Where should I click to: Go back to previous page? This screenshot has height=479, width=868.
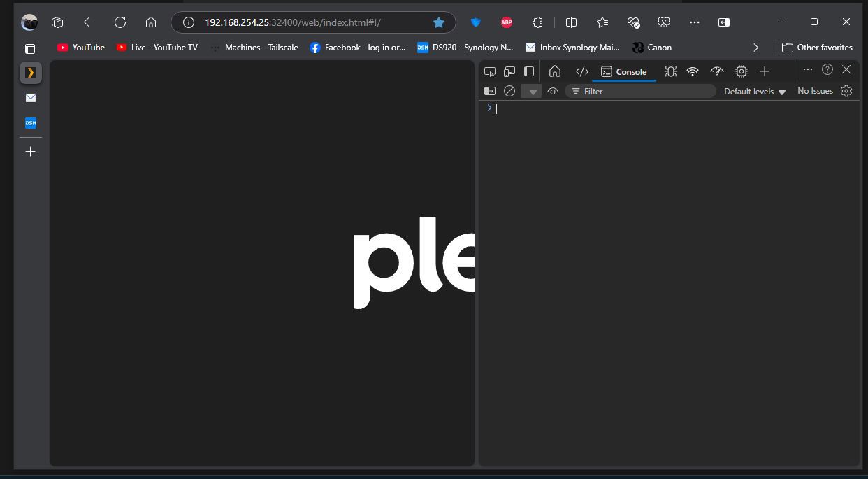[x=89, y=22]
